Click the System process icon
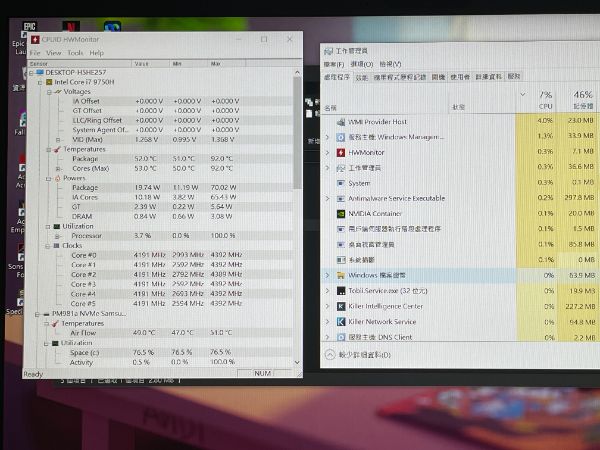The height and width of the screenshot is (450, 600). pos(341,183)
